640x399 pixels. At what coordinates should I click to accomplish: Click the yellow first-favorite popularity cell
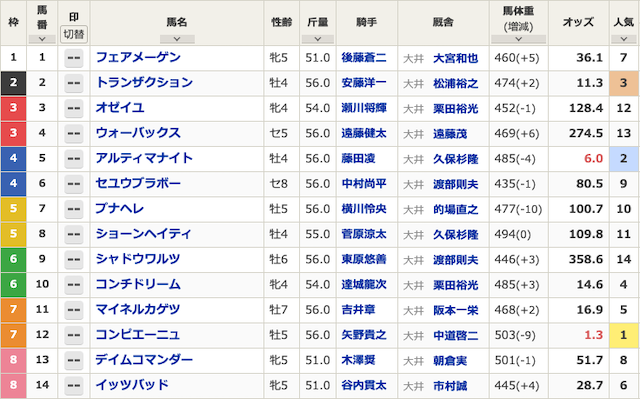coord(623,335)
